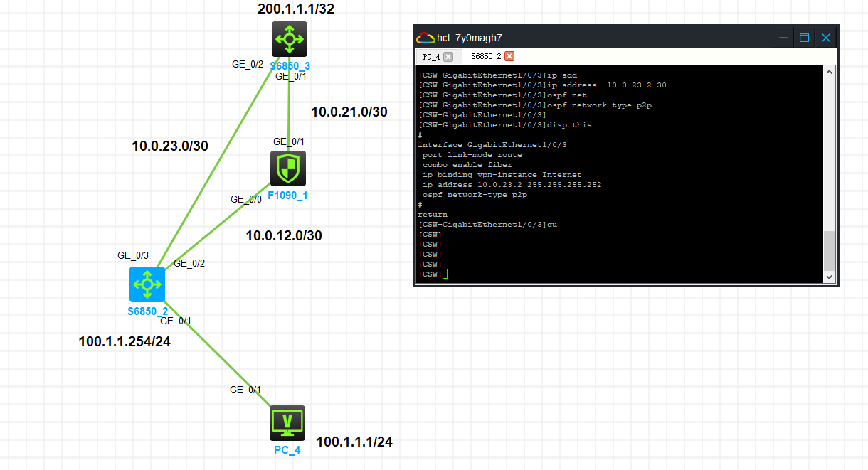
Task: Click the HCL cloud logo in terminal title bar
Action: (x=425, y=38)
